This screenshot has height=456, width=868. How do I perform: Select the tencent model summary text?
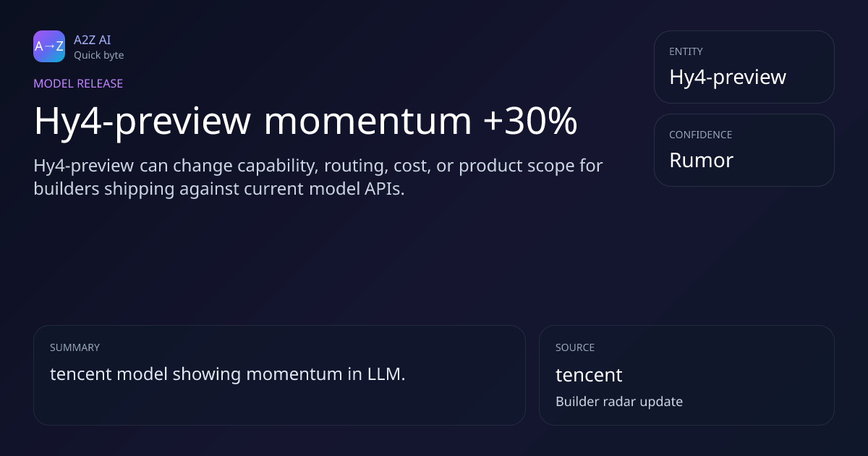(228, 374)
